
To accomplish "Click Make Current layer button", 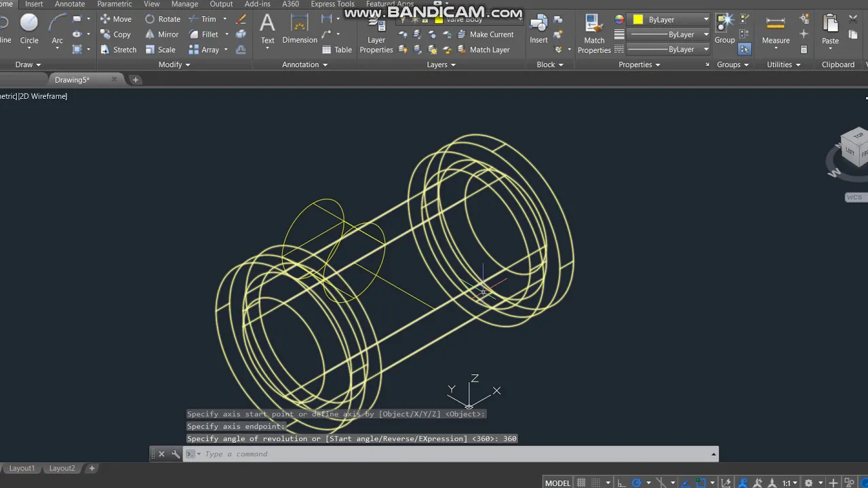I will click(x=485, y=35).
